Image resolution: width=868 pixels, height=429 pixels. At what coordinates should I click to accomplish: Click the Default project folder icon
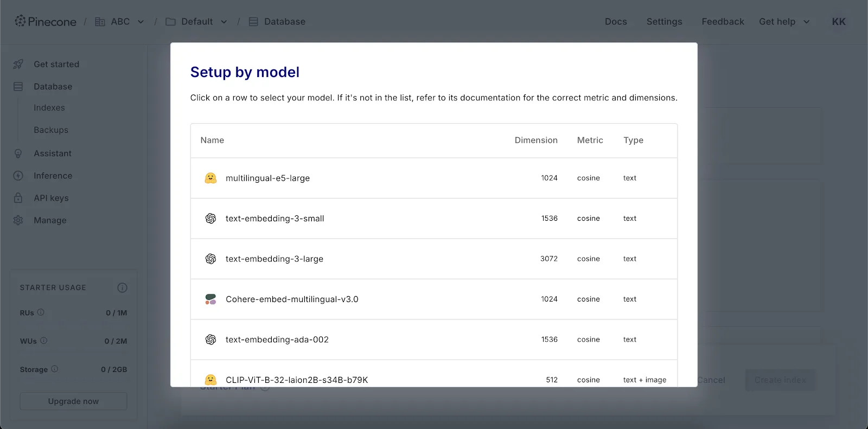[x=170, y=22]
